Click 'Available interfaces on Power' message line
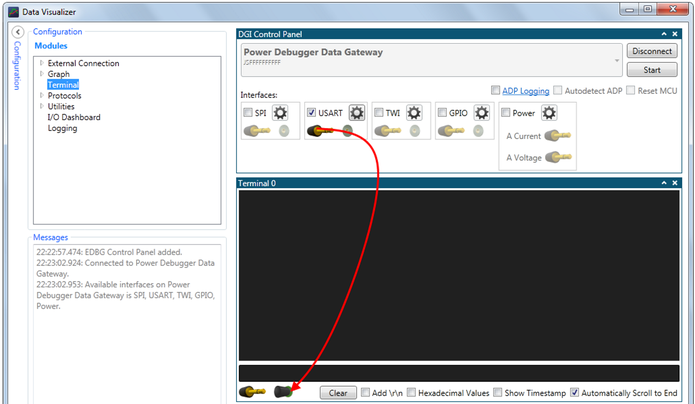This screenshot has width=695, height=404. (x=113, y=284)
